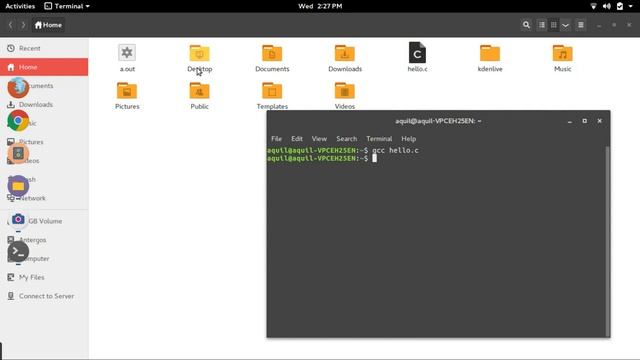Viewport: 640px width, 360px height.
Task: Select Recent in the sidebar
Action: [44, 48]
